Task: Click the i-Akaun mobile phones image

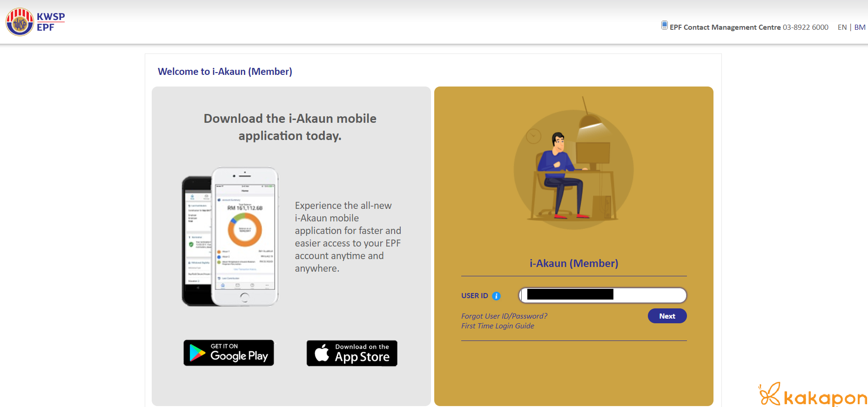Action: pos(230,237)
